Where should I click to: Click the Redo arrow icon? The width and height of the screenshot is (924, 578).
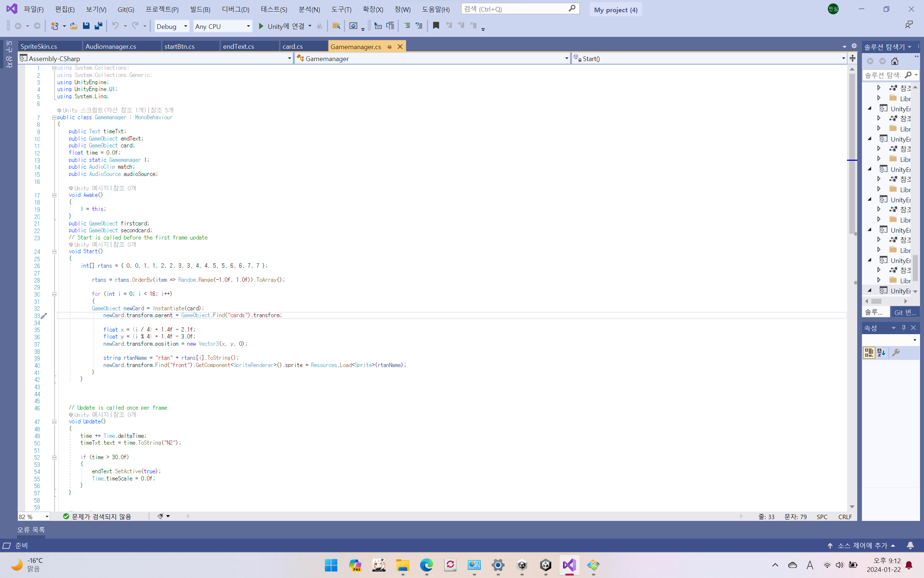click(135, 26)
